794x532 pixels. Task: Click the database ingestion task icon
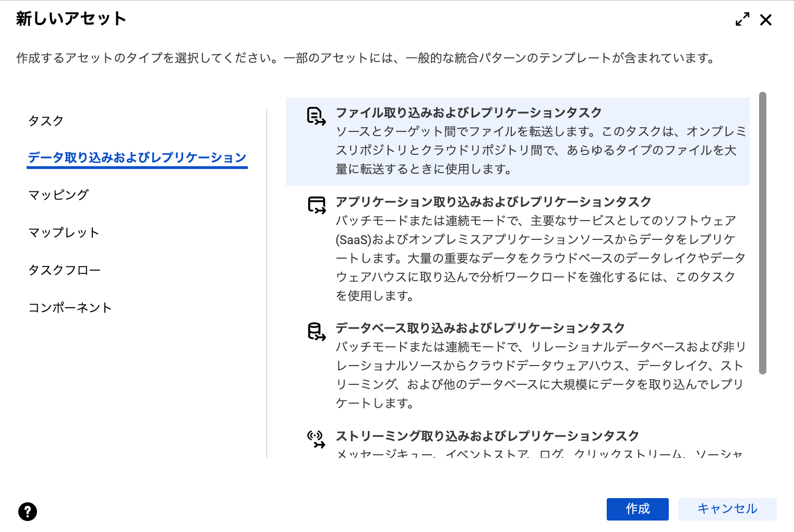(316, 332)
